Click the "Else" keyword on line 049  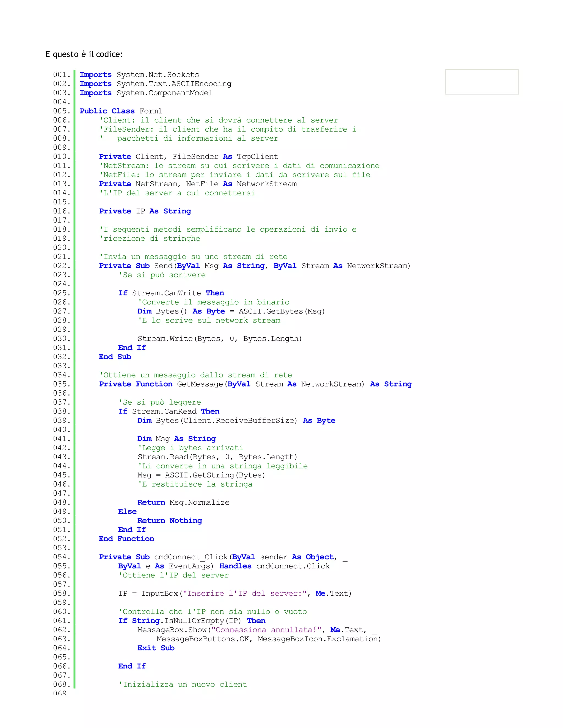point(127,512)
